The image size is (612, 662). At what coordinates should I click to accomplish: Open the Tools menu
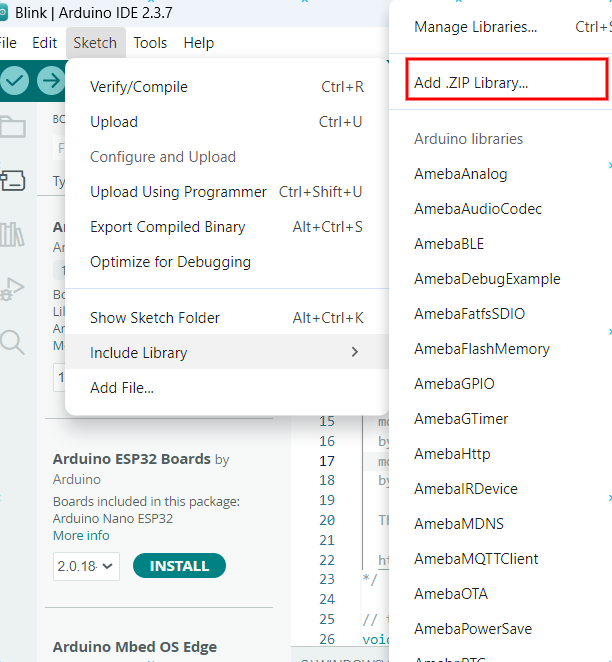150,43
